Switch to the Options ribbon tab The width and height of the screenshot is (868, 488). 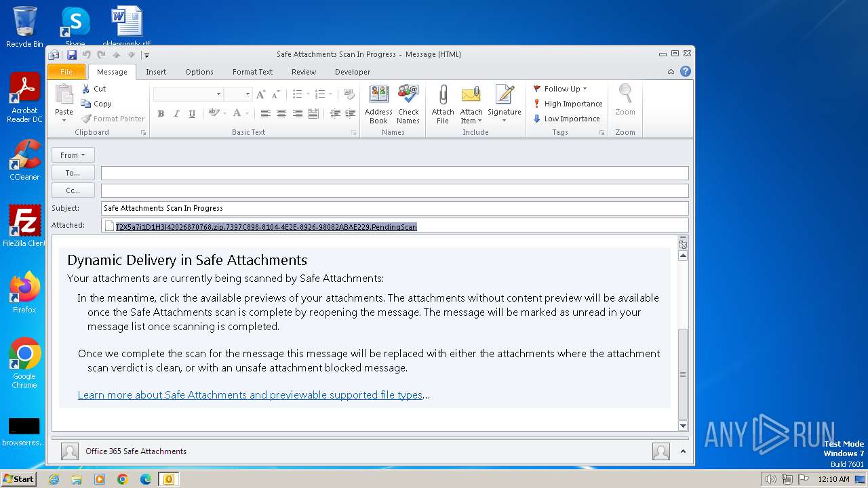[199, 72]
